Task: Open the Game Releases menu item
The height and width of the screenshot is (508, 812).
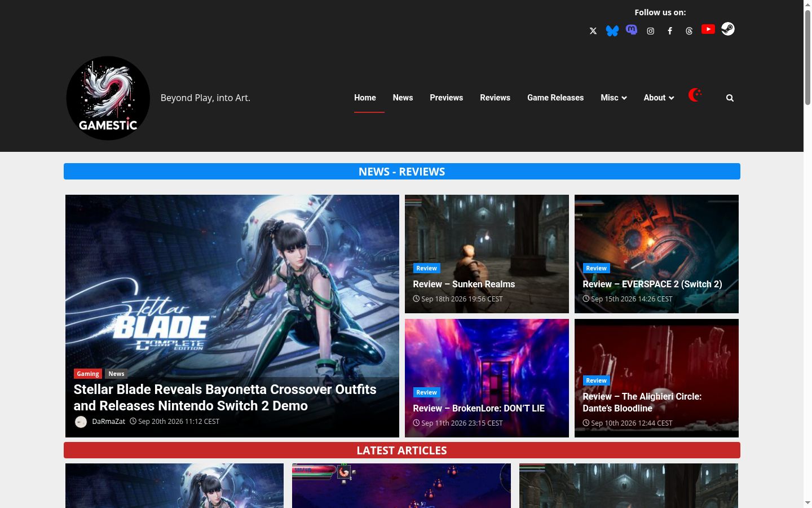Action: point(555,98)
